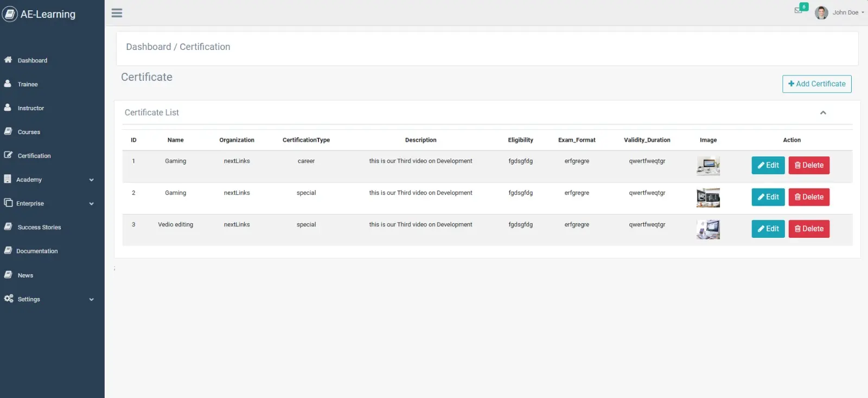Open the Documentation menu item
This screenshot has width=868, height=398.
click(x=37, y=251)
